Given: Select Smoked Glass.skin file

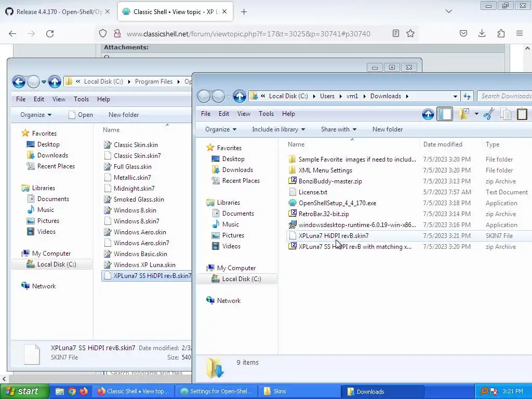Looking at the screenshot, I should [138, 199].
